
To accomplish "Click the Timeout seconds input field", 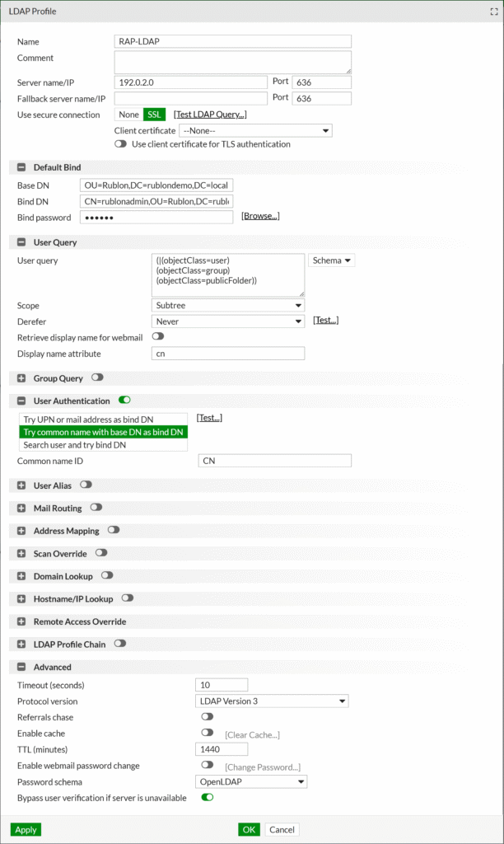I will click(221, 684).
